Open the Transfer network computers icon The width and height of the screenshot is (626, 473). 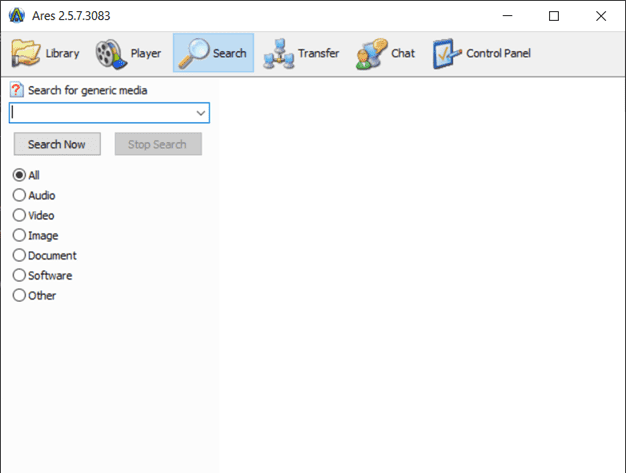click(279, 53)
